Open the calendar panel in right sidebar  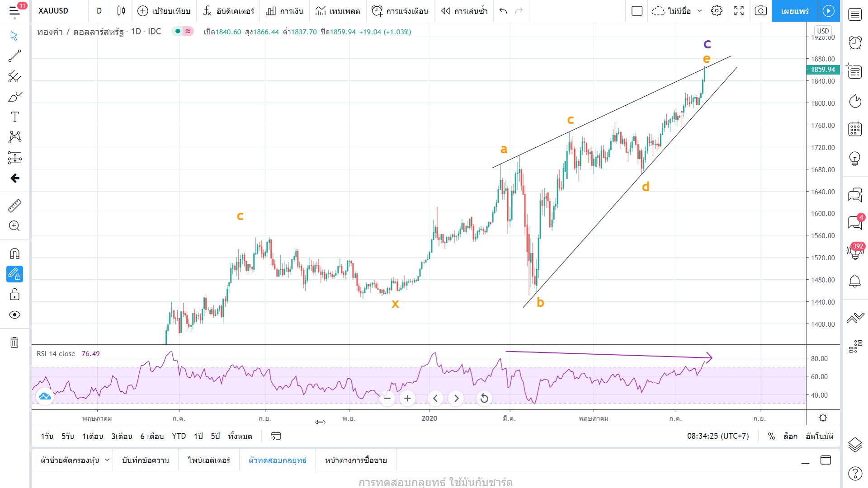coord(855,129)
